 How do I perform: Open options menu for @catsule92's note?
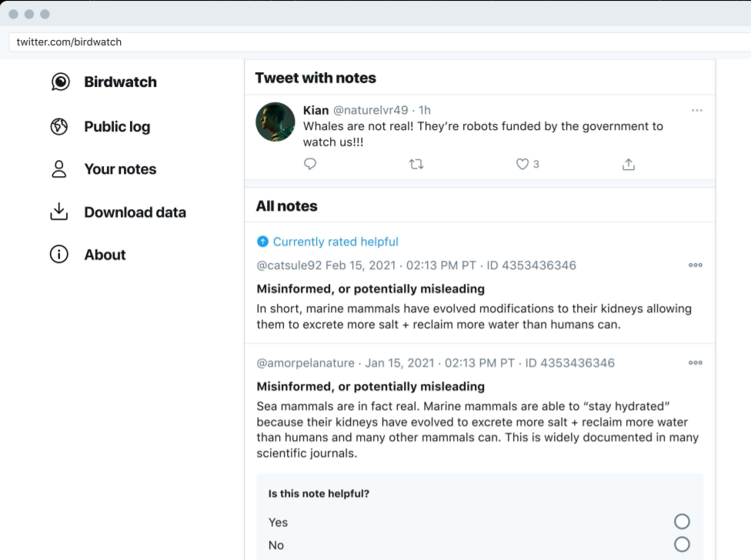[696, 265]
